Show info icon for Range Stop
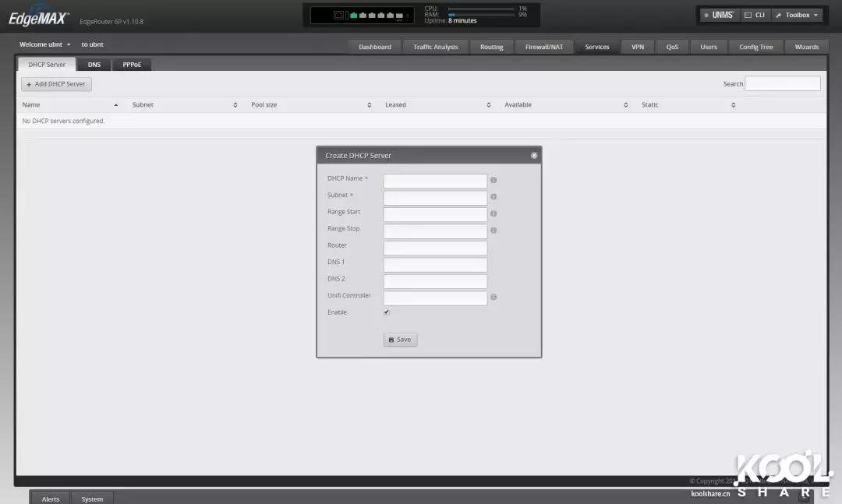The width and height of the screenshot is (842, 504). click(494, 231)
